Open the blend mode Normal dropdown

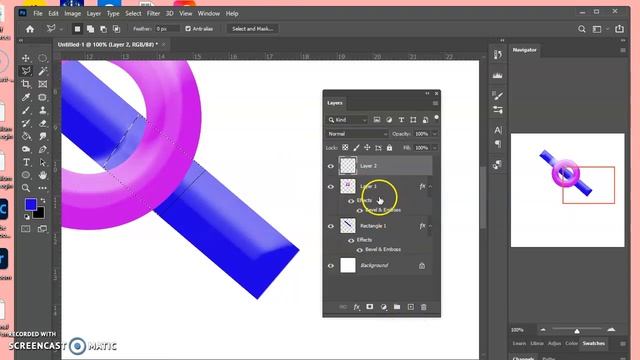pos(357,134)
